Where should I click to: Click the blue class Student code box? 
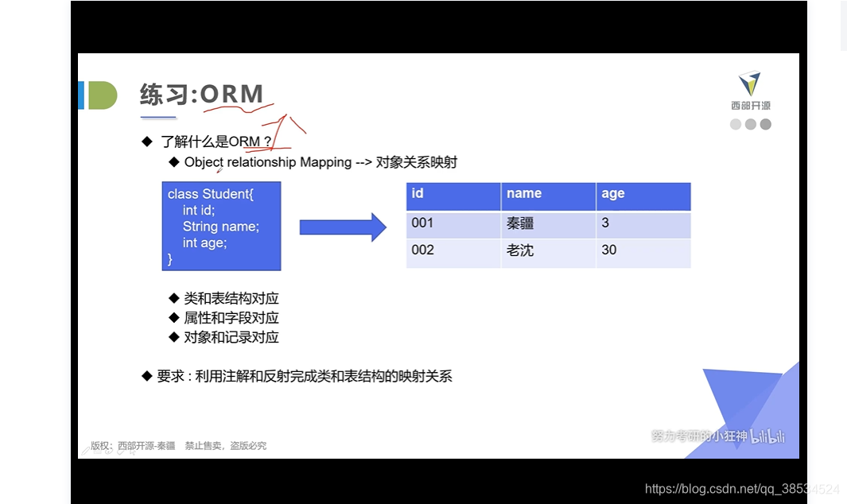click(x=221, y=226)
